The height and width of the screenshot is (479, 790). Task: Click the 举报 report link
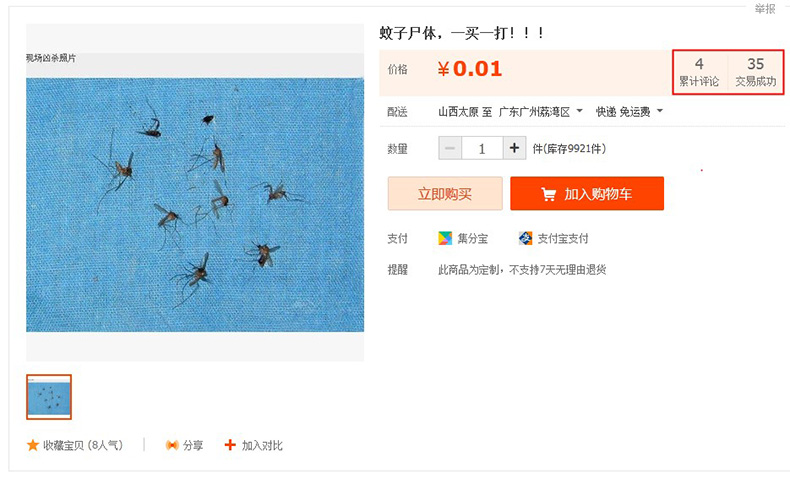click(x=765, y=9)
